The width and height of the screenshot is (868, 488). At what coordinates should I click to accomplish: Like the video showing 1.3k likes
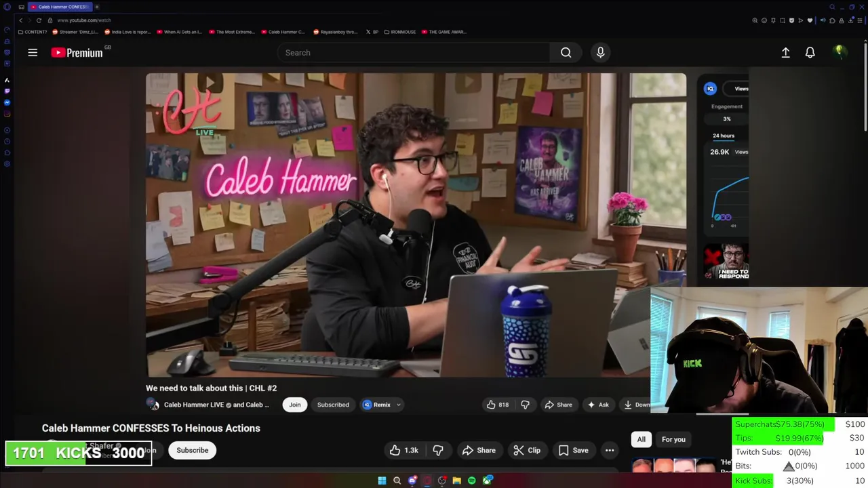click(403, 450)
